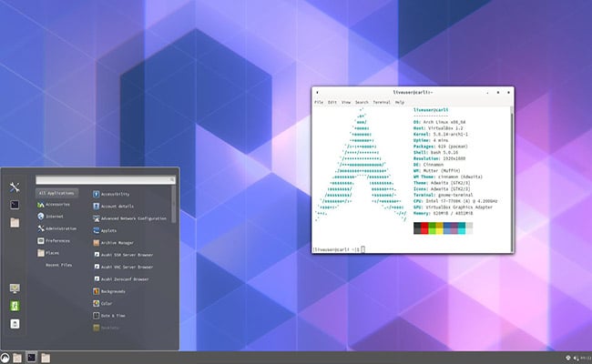Screen dimensions: 592x364
Task: Open the Color settings entry
Action: click(x=102, y=303)
